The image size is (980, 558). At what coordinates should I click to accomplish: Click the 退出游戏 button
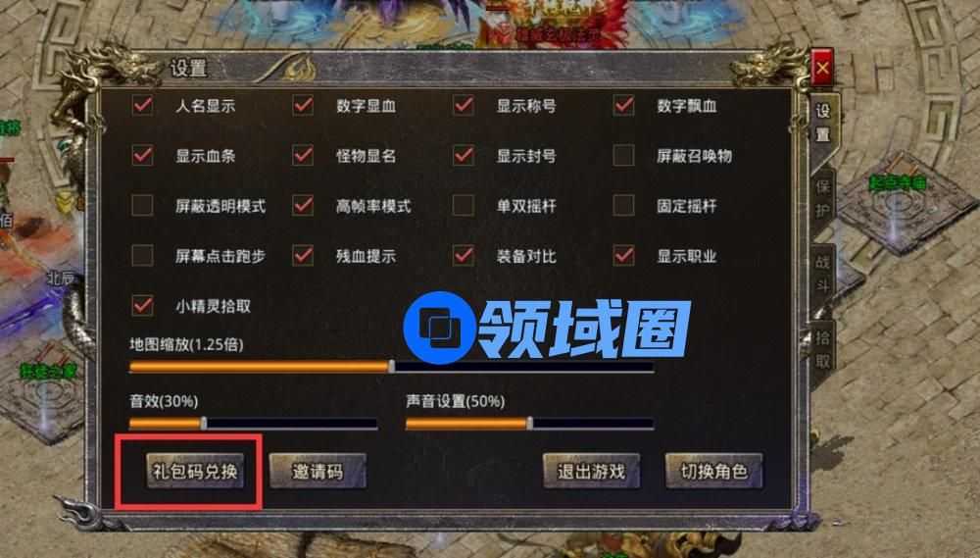click(591, 471)
